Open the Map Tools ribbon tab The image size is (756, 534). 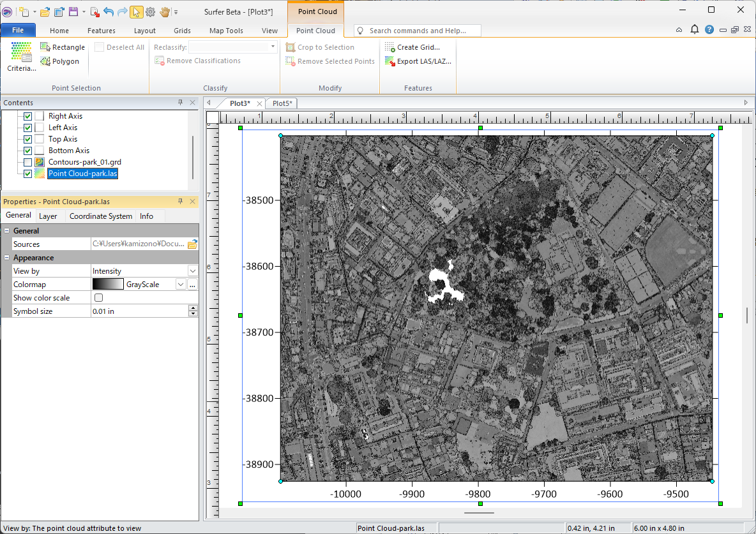(x=225, y=31)
